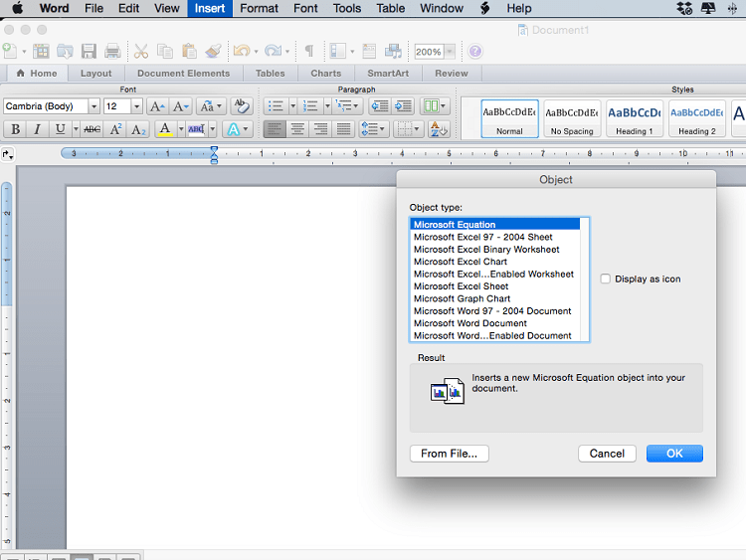Click the Open folder icon

coord(65,51)
